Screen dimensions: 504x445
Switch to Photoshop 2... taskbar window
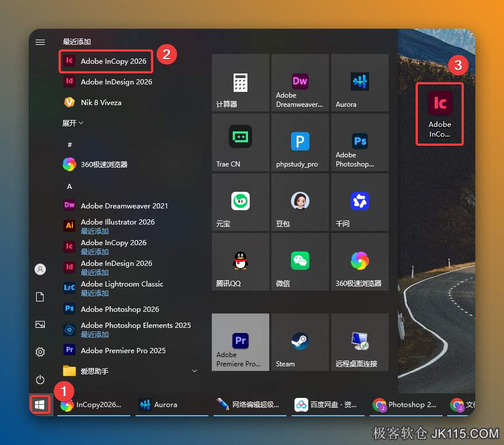(x=406, y=405)
